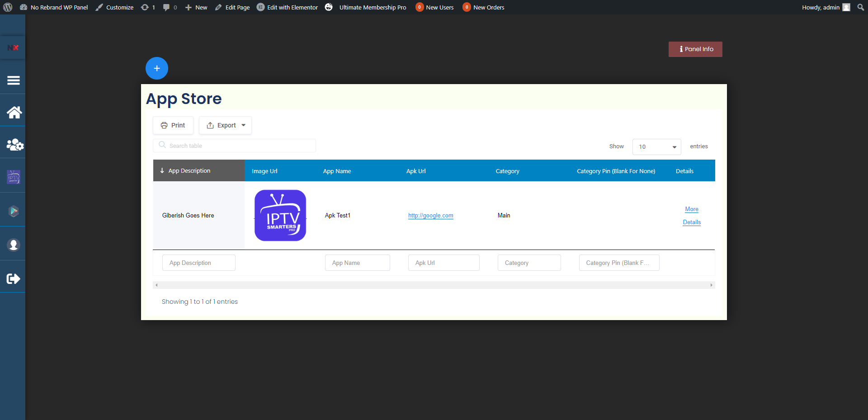
Task: Click the logout arrow sidebar icon
Action: click(13, 278)
